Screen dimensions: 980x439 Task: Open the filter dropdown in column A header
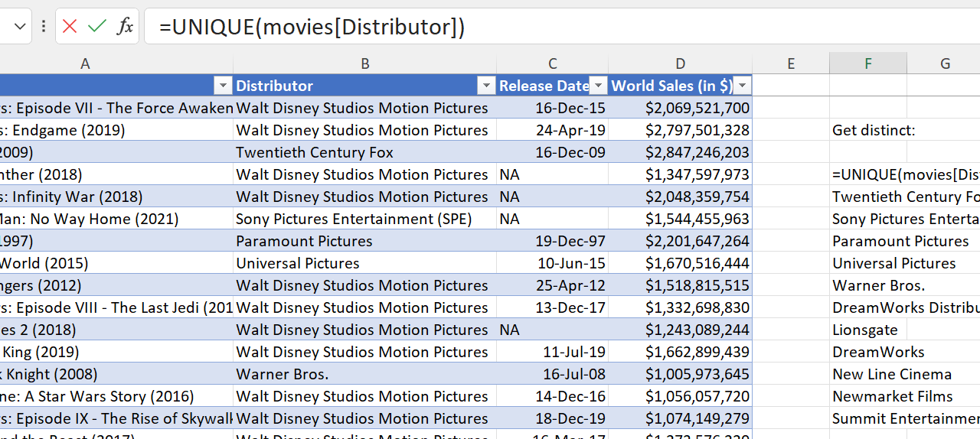click(x=222, y=86)
